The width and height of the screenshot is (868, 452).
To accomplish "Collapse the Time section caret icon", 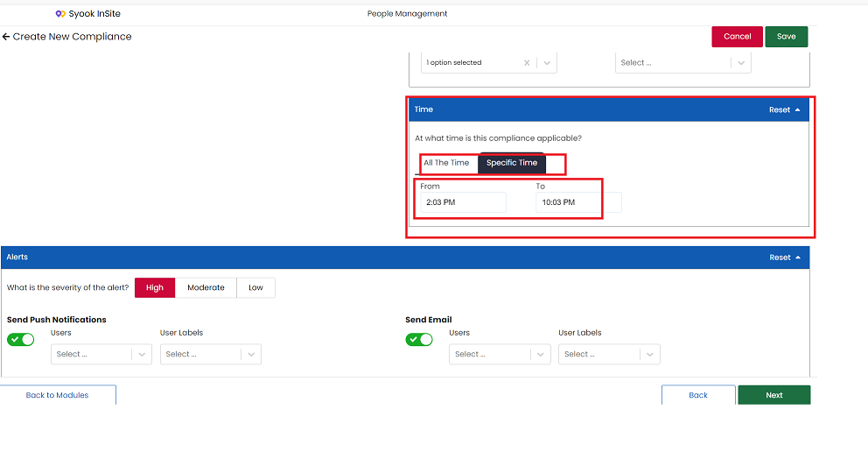I will tap(798, 109).
